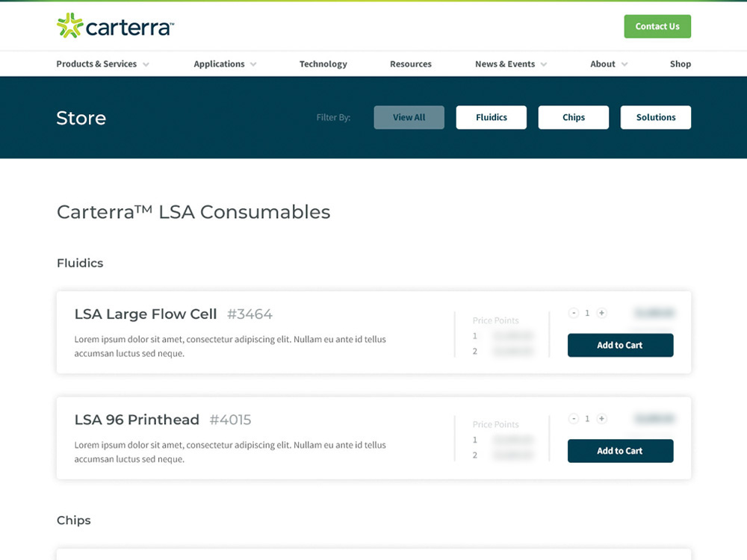This screenshot has height=560, width=747.
Task: Decrease quantity for LSA Large Flow Cell
Action: tap(574, 314)
